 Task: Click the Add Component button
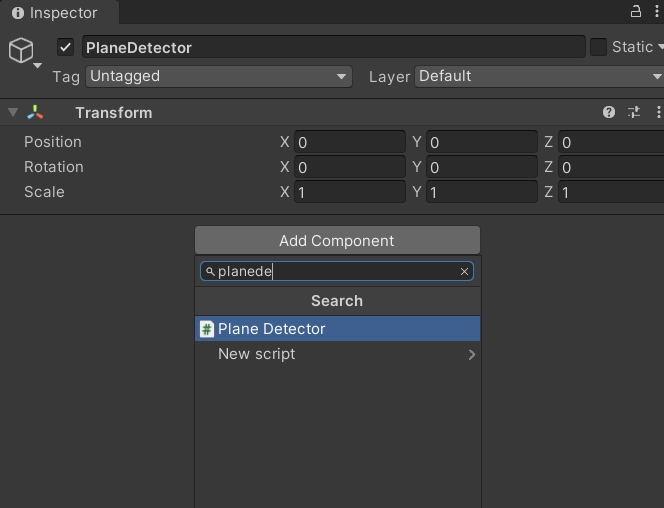tap(337, 240)
